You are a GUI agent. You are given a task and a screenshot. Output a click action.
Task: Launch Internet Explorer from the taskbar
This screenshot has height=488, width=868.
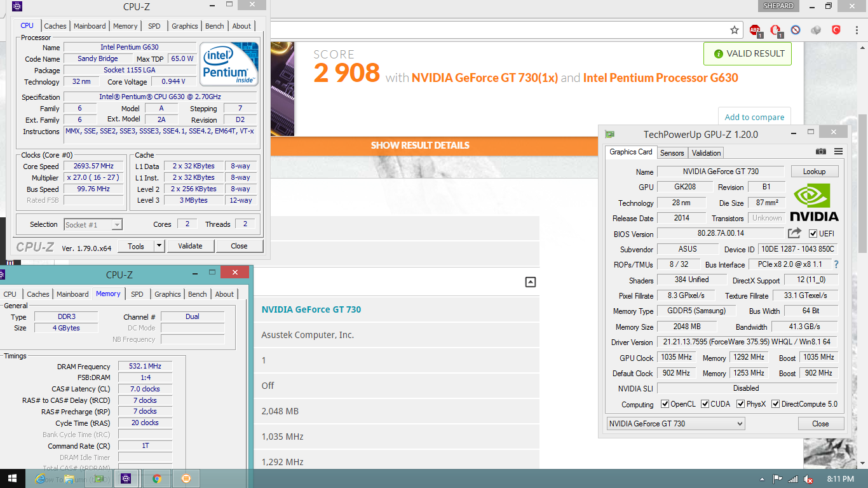point(41,478)
